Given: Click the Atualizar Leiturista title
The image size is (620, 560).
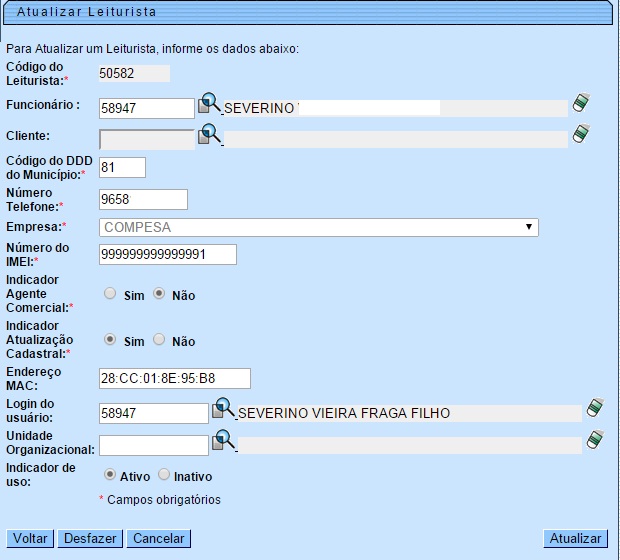Looking at the screenshot, I should click(87, 12).
